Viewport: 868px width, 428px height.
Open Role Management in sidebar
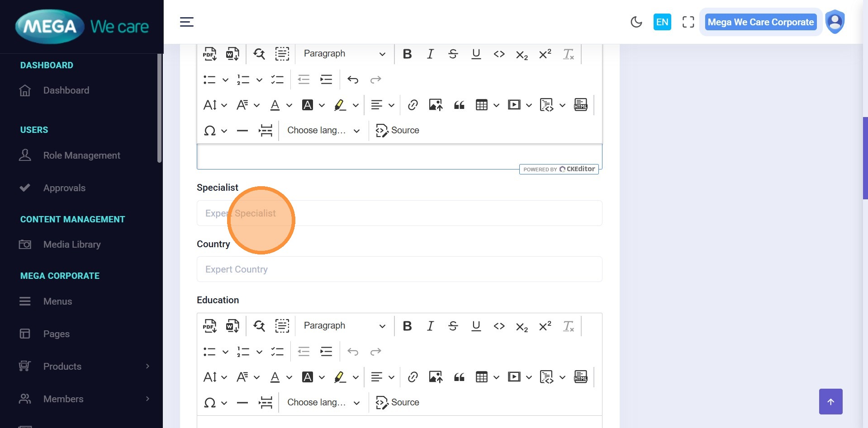81,155
